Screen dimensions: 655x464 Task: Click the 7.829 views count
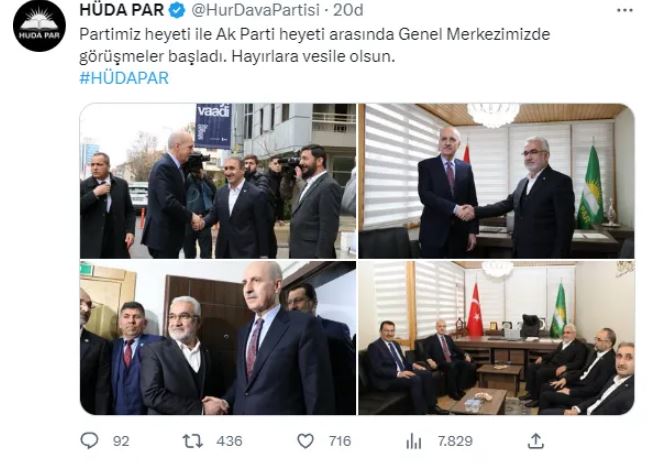pos(455,441)
